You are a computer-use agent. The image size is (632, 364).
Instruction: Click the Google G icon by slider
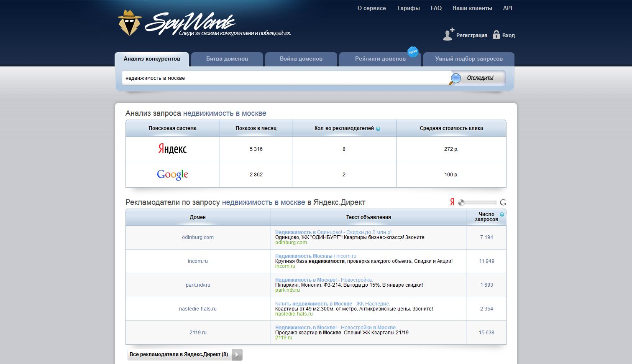click(503, 202)
